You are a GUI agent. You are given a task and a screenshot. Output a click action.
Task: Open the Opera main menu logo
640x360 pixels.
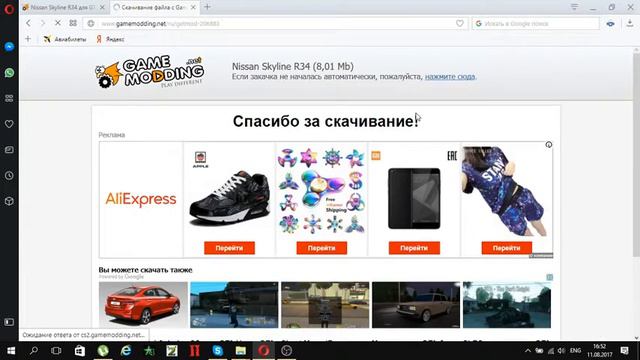pos(9,9)
